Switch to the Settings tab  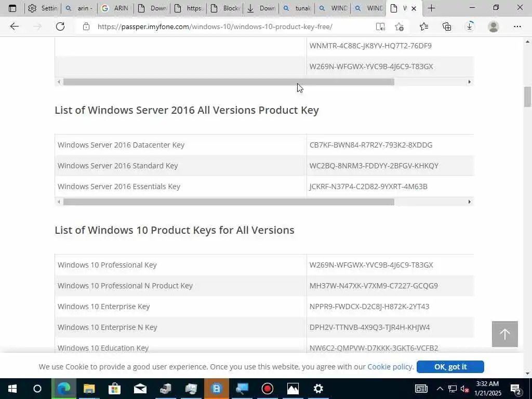click(x=43, y=8)
